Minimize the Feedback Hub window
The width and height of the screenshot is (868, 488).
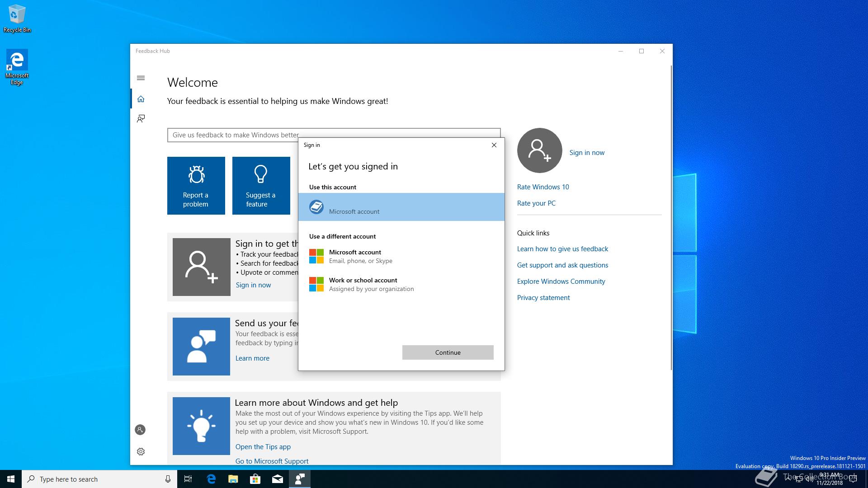coord(621,51)
